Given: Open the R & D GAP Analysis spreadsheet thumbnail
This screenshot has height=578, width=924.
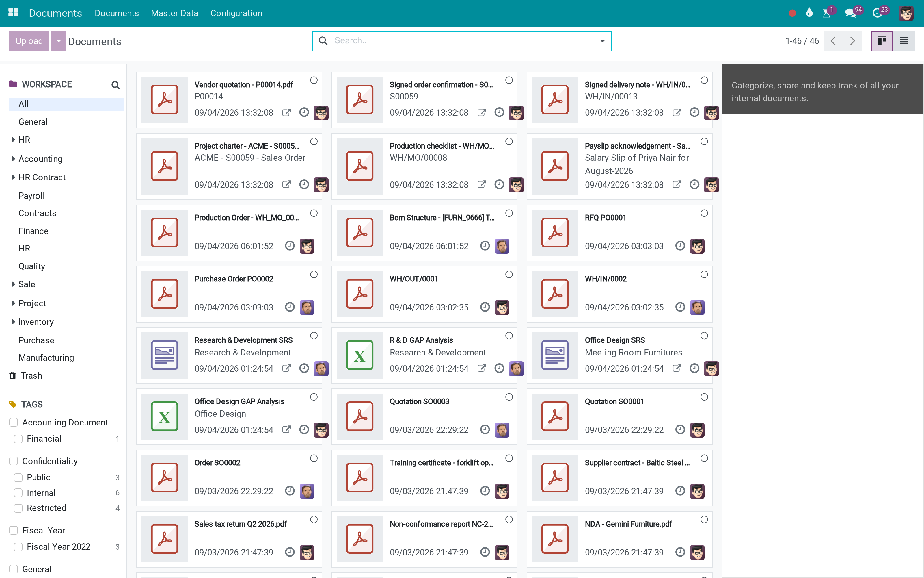Looking at the screenshot, I should 359,355.
